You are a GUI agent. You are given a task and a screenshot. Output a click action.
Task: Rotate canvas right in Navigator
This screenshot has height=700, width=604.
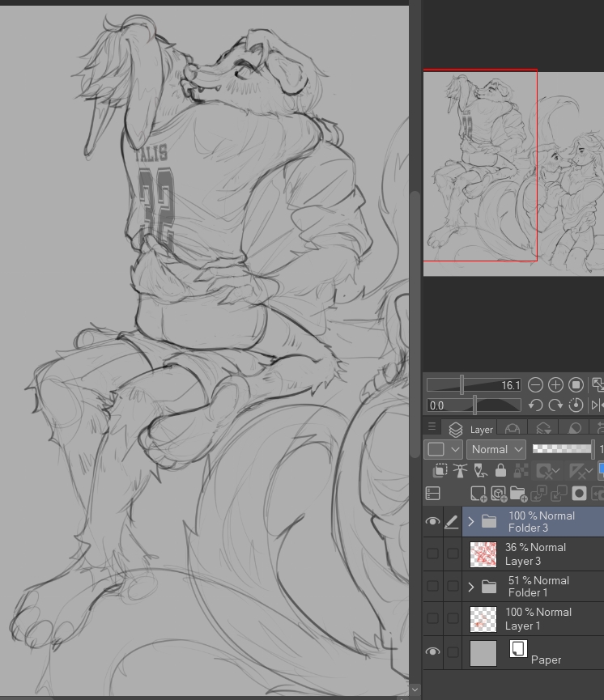[x=556, y=405]
